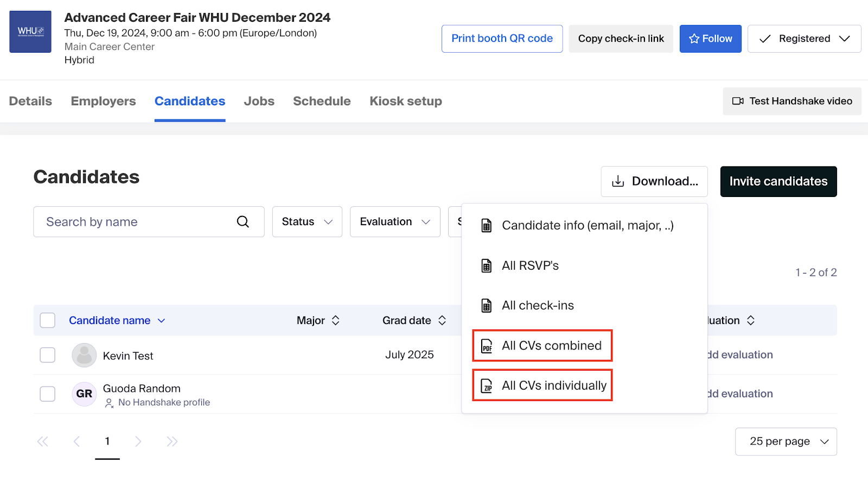Jump to last page with double-right arrow
The image size is (868, 483).
172,441
